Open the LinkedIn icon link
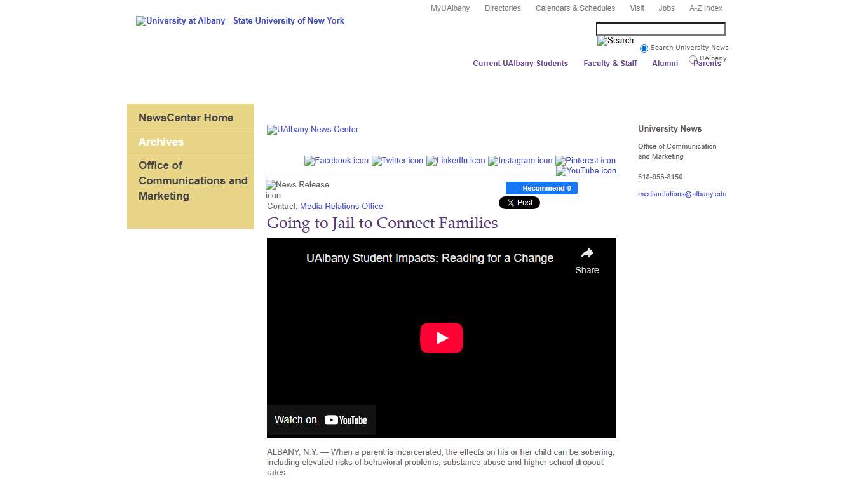 [x=456, y=161]
